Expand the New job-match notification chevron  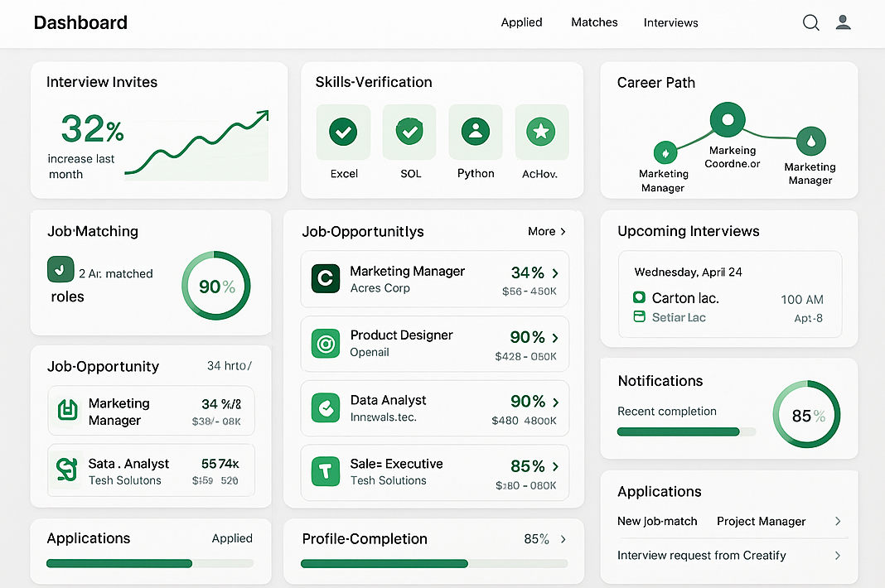[x=838, y=521]
